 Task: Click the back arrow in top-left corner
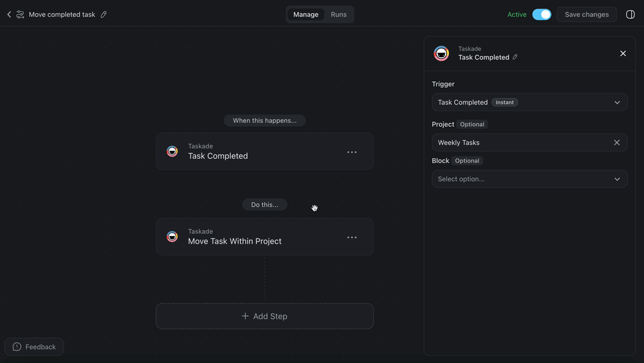[9, 14]
